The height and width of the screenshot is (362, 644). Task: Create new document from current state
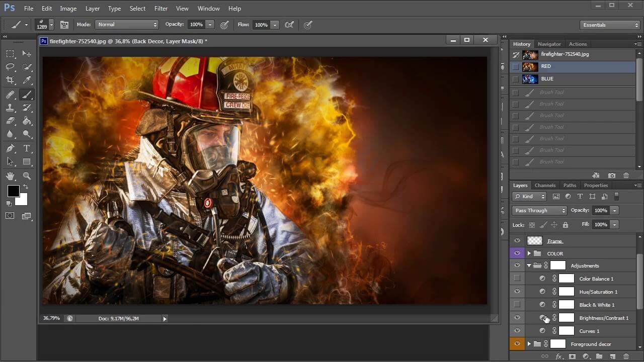(596, 175)
